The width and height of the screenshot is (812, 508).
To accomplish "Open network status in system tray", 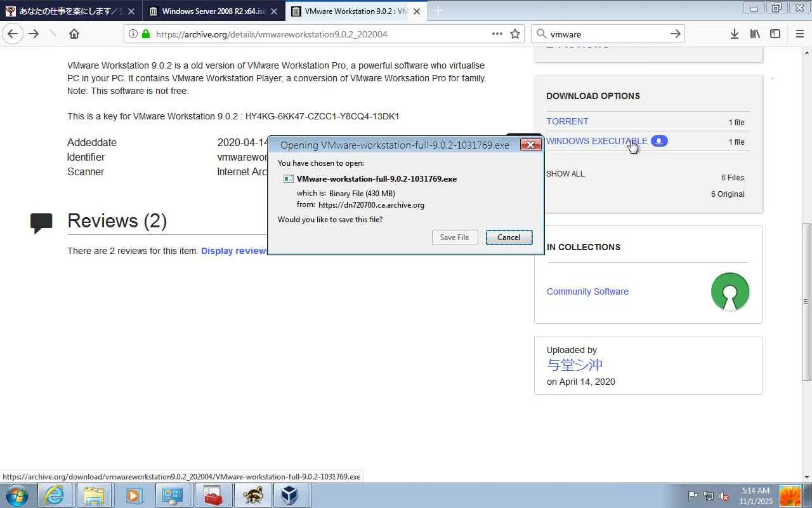I will tap(709, 496).
